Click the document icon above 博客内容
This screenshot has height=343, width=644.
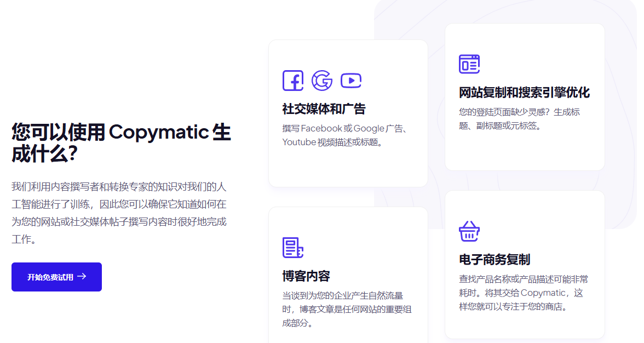[x=293, y=248]
